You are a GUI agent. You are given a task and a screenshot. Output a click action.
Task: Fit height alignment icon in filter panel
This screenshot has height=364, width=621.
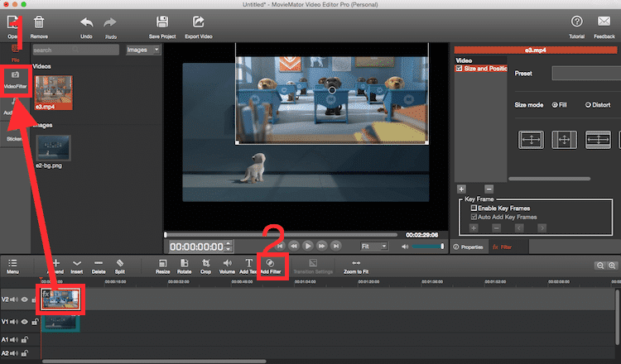click(598, 140)
